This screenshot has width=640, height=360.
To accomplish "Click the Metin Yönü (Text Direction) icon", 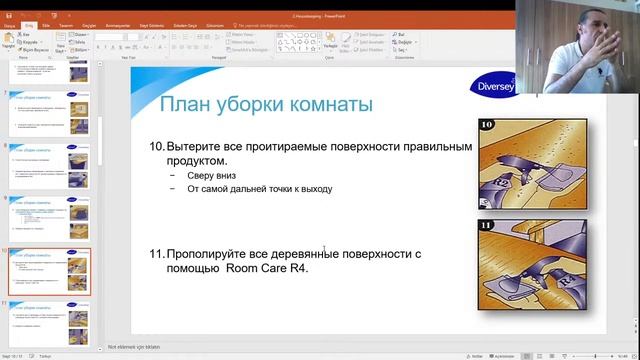I will pyautogui.click(x=229, y=35).
